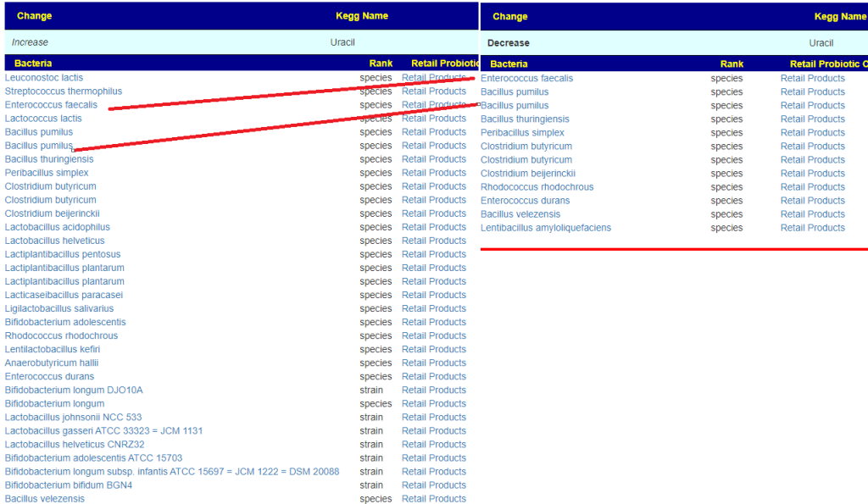Open the Leuconostoc lactis bacteria link
The height and width of the screenshot is (504, 868).
point(44,78)
